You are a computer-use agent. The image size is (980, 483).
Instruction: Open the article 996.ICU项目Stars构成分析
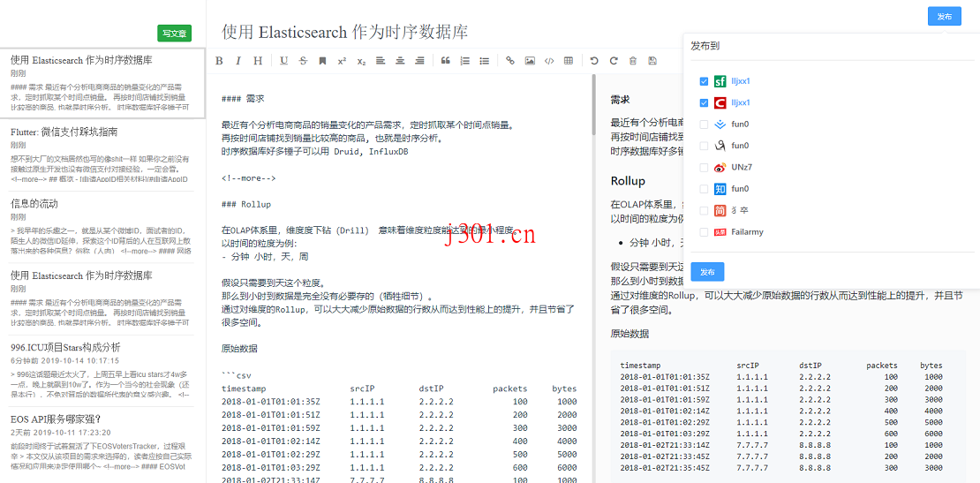point(102,371)
